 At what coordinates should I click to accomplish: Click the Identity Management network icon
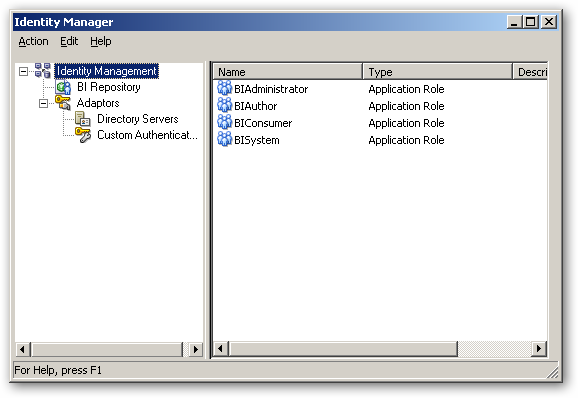(43, 70)
